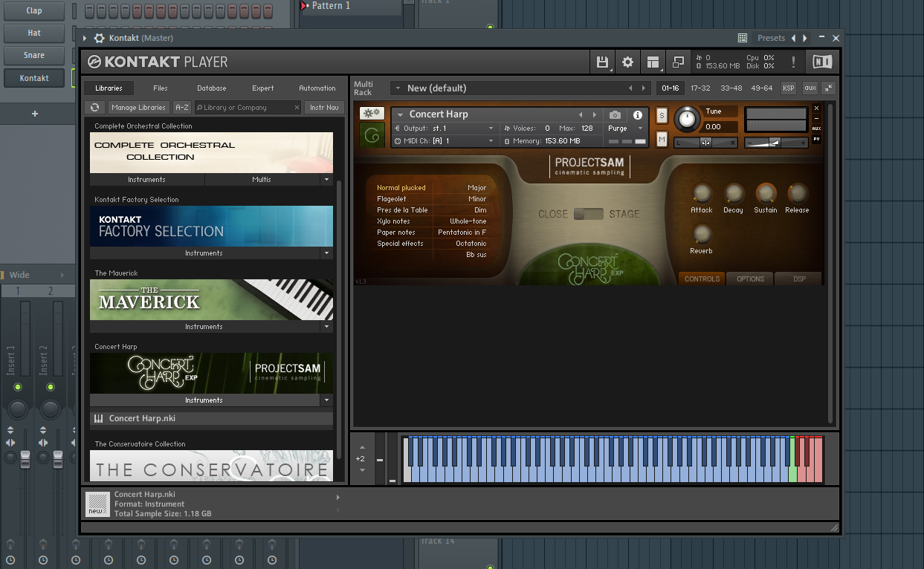Screen dimensions: 924x569
Task: Switch to the Database browser tab
Action: pyautogui.click(x=211, y=88)
